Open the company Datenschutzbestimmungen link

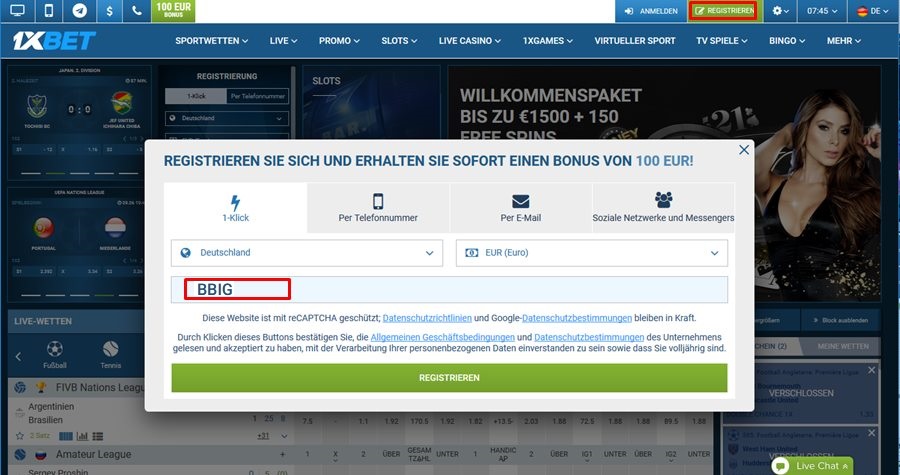tap(589, 337)
